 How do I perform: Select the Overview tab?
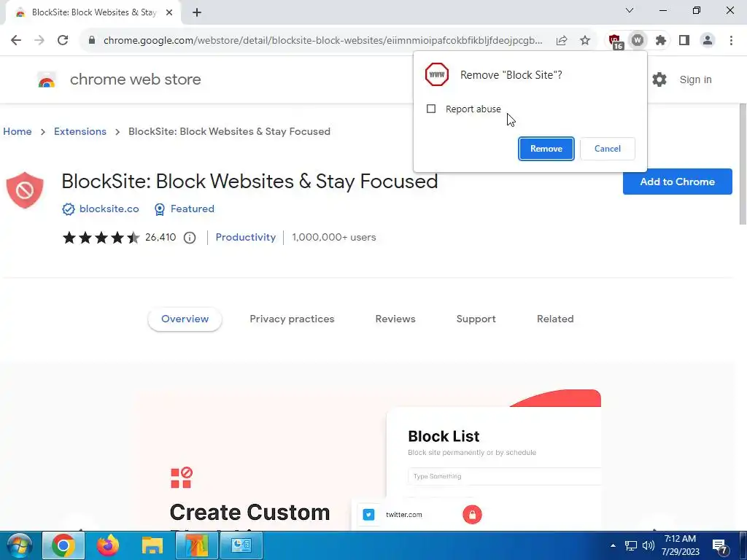click(185, 319)
